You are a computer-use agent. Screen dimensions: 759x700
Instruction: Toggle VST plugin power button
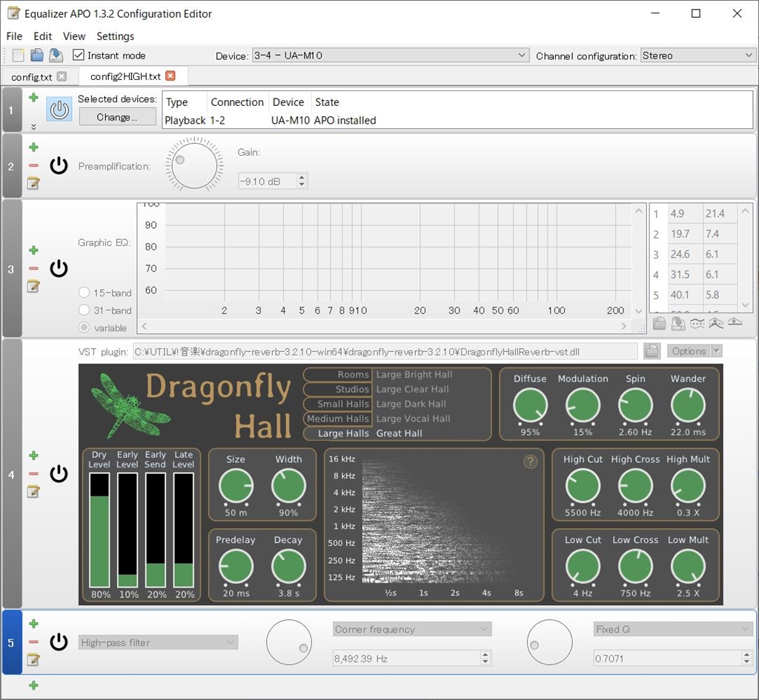59,473
